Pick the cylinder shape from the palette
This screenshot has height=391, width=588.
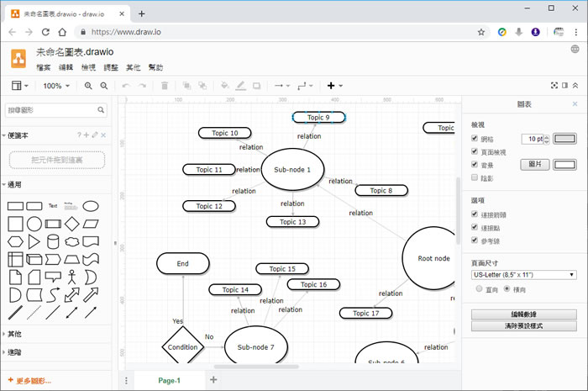point(53,241)
